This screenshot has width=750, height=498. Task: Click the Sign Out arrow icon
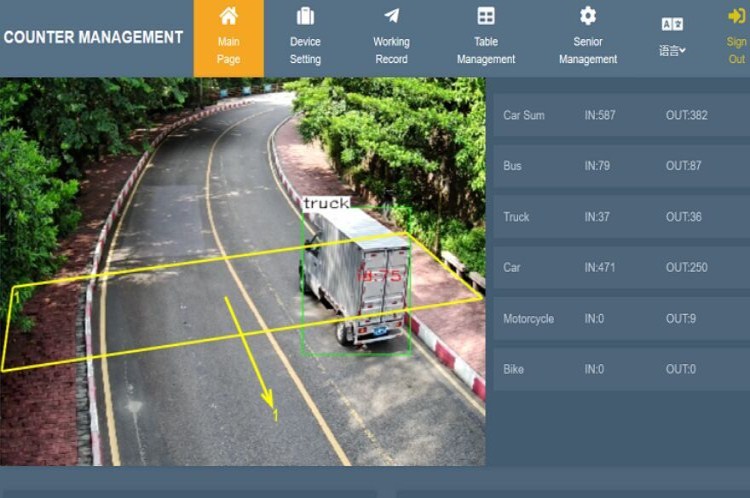(737, 16)
